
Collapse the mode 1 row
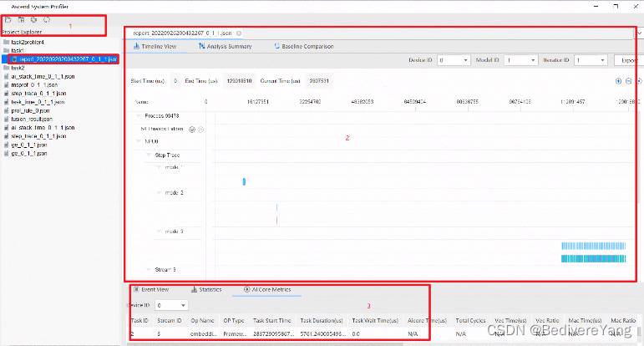coord(159,167)
